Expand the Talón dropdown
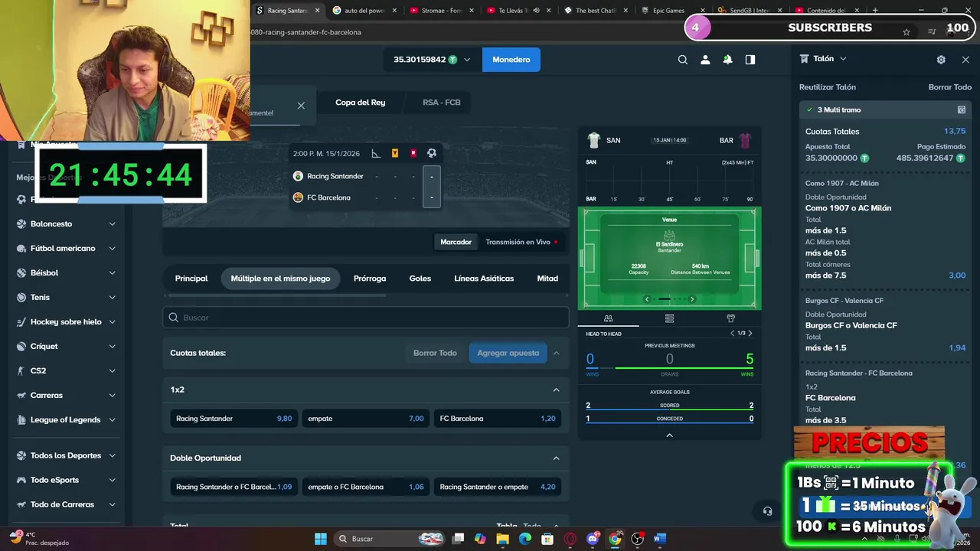 pyautogui.click(x=843, y=59)
